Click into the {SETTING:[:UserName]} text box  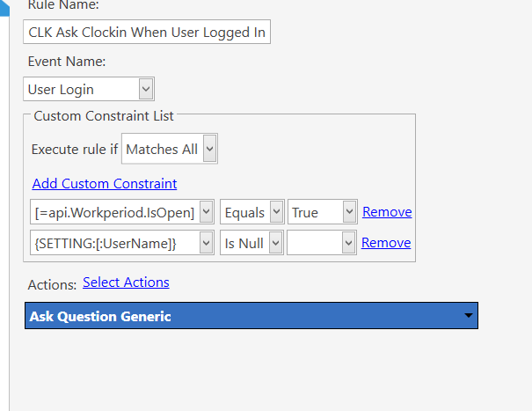click(x=115, y=243)
